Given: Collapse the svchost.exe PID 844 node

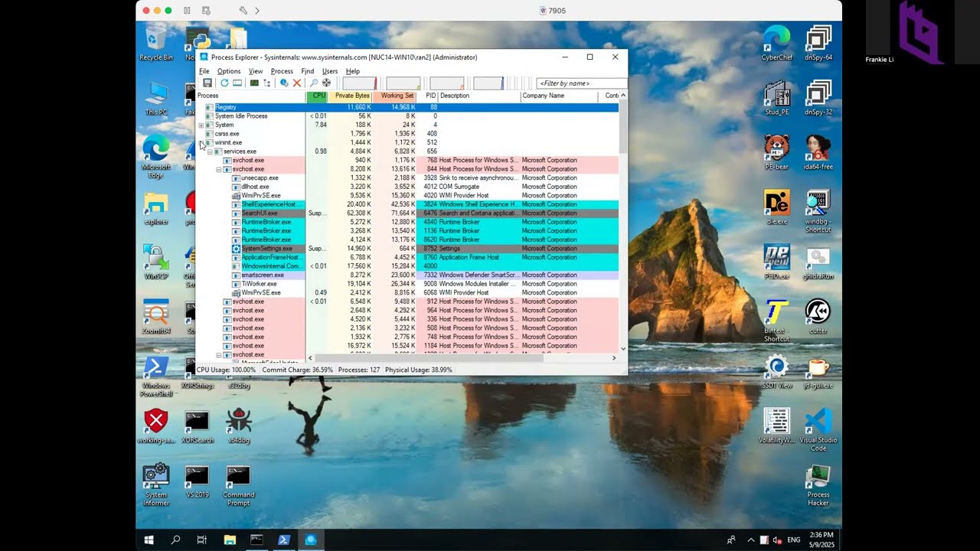Looking at the screenshot, I should (219, 169).
